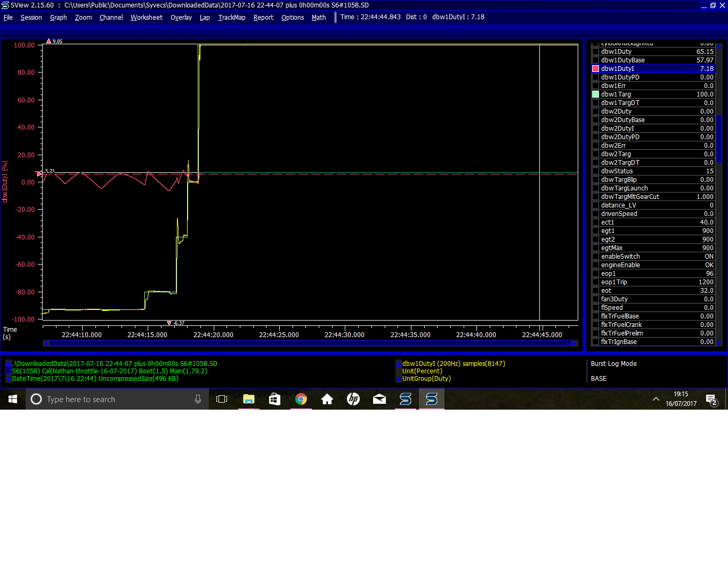Show hidden system tray icons
The height and width of the screenshot is (567, 728).
tap(656, 399)
